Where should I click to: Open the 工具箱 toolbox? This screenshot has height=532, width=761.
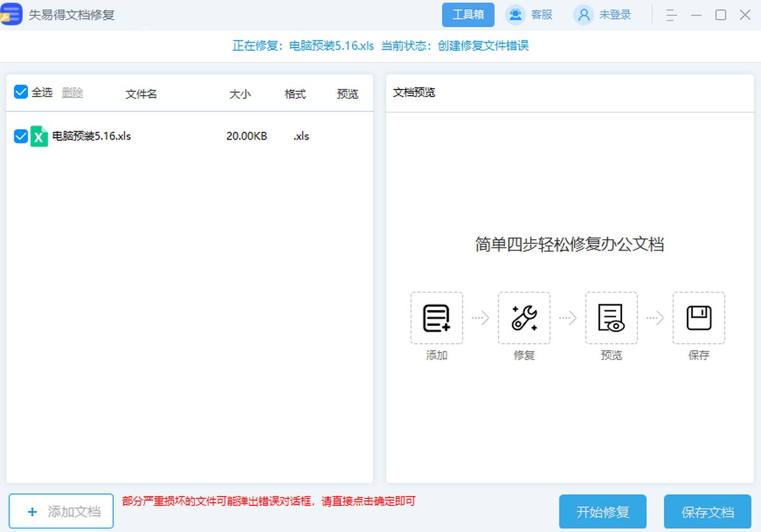(x=468, y=15)
